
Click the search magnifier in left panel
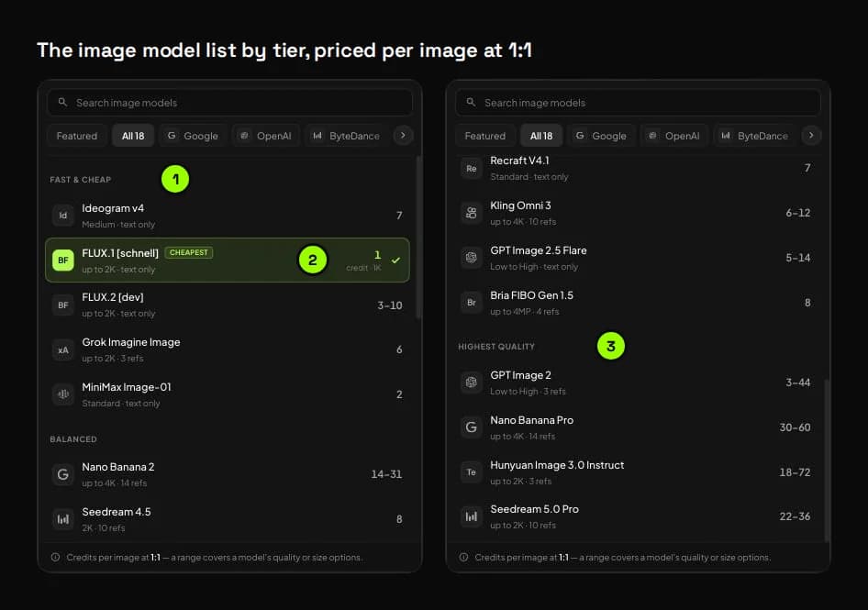(x=62, y=103)
